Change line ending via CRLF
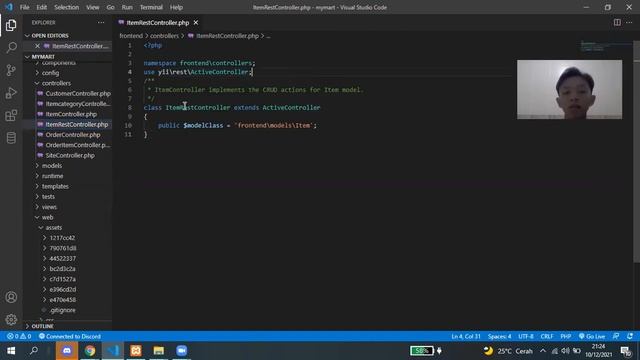Image resolution: width=640 pixels, height=360 pixels. pyautogui.click(x=547, y=336)
